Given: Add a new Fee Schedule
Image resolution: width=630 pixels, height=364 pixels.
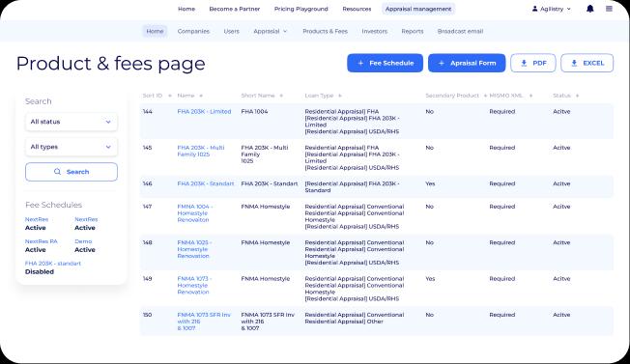Looking at the screenshot, I should pyautogui.click(x=385, y=63).
